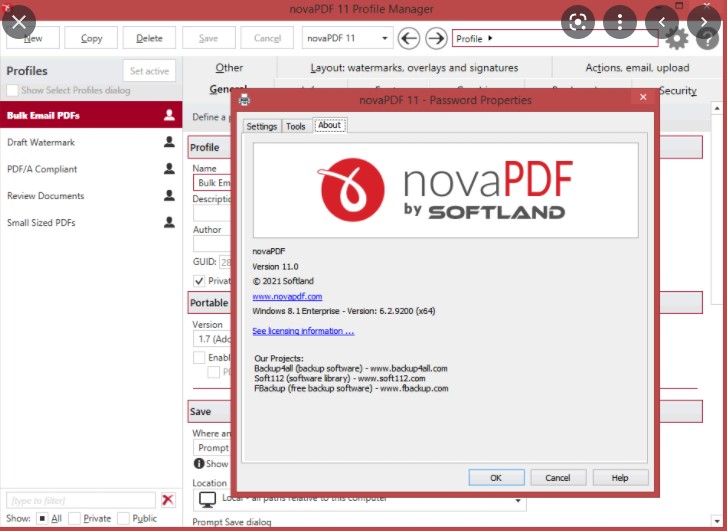Open Layout: watermarks, overlays and signatures tab

click(414, 68)
